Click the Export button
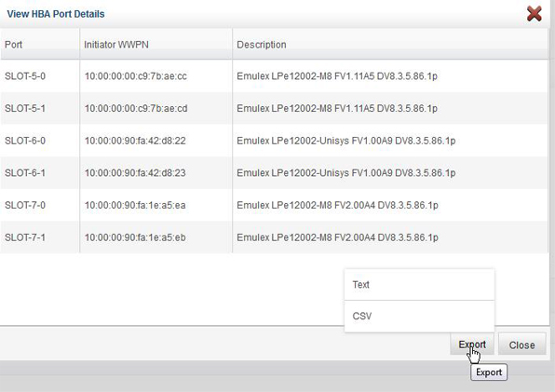 (x=472, y=345)
